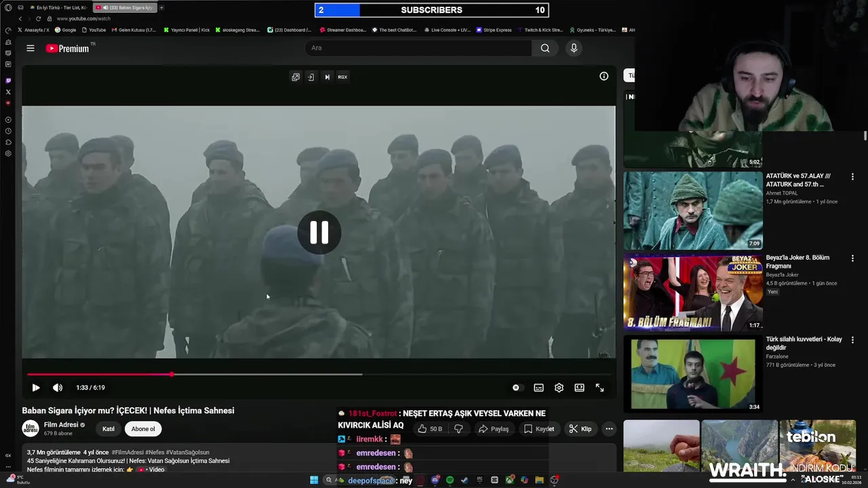Save the video with Kaydet
This screenshot has width=868, height=488.
pyautogui.click(x=539, y=428)
